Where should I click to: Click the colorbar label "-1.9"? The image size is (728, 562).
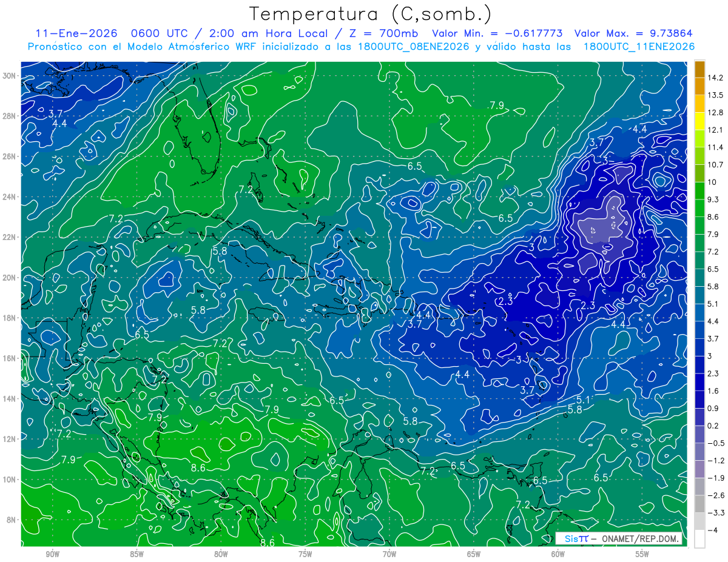point(715,478)
